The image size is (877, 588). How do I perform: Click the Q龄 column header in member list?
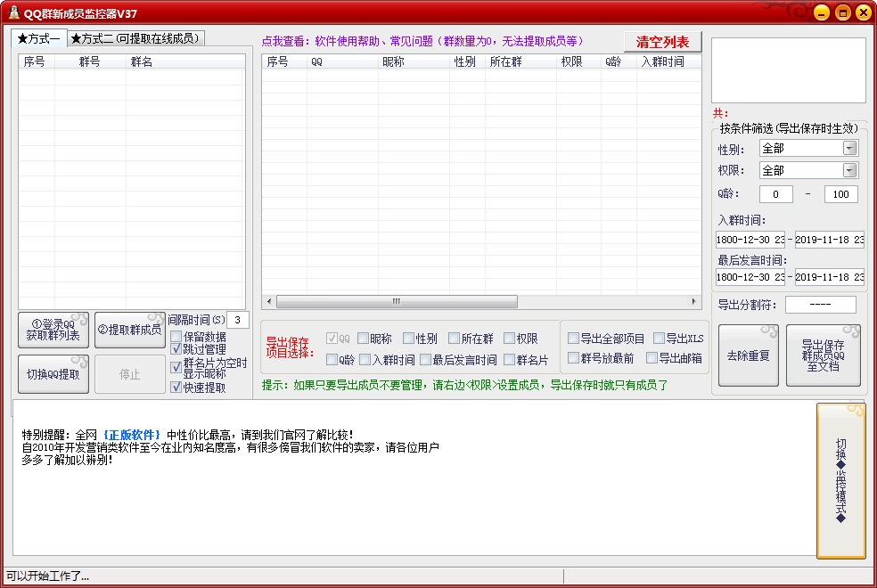[619, 61]
